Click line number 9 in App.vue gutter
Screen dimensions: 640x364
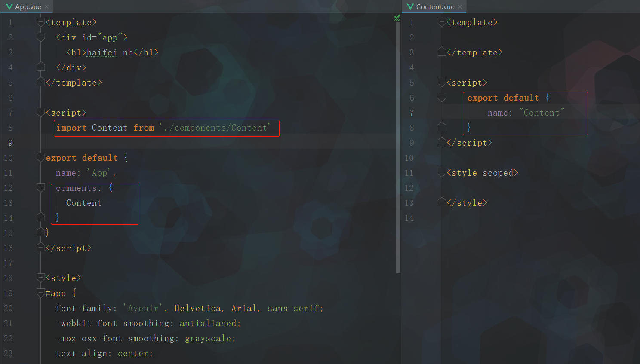pos(10,143)
